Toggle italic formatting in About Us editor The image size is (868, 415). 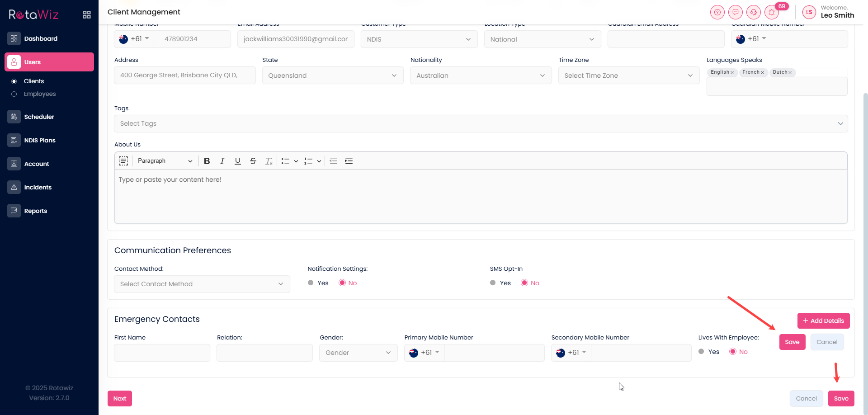(222, 161)
